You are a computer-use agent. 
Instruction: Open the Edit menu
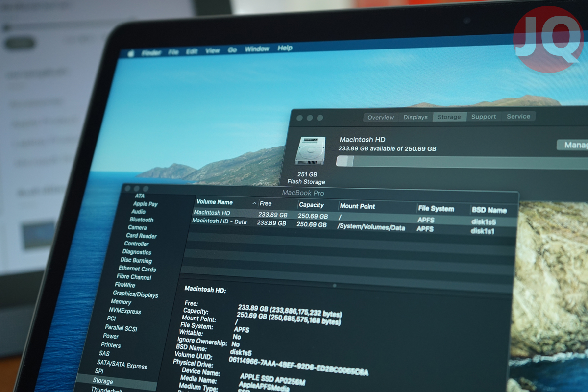(192, 51)
